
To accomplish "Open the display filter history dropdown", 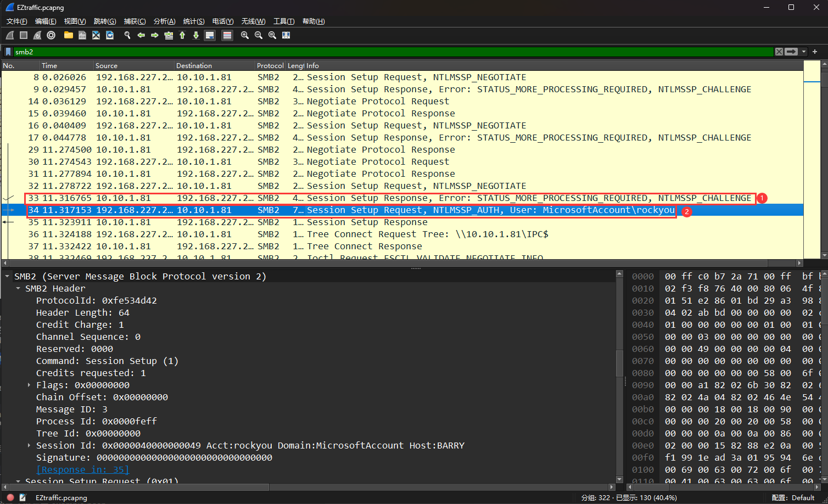I will click(x=804, y=52).
